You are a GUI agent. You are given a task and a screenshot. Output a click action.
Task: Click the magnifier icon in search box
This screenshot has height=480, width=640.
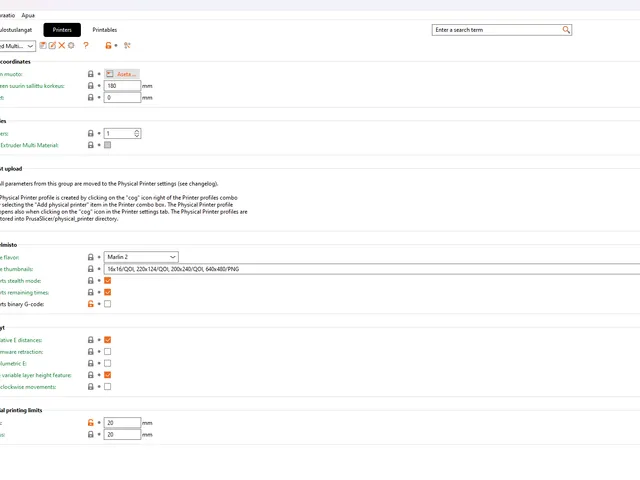pyautogui.click(x=566, y=30)
